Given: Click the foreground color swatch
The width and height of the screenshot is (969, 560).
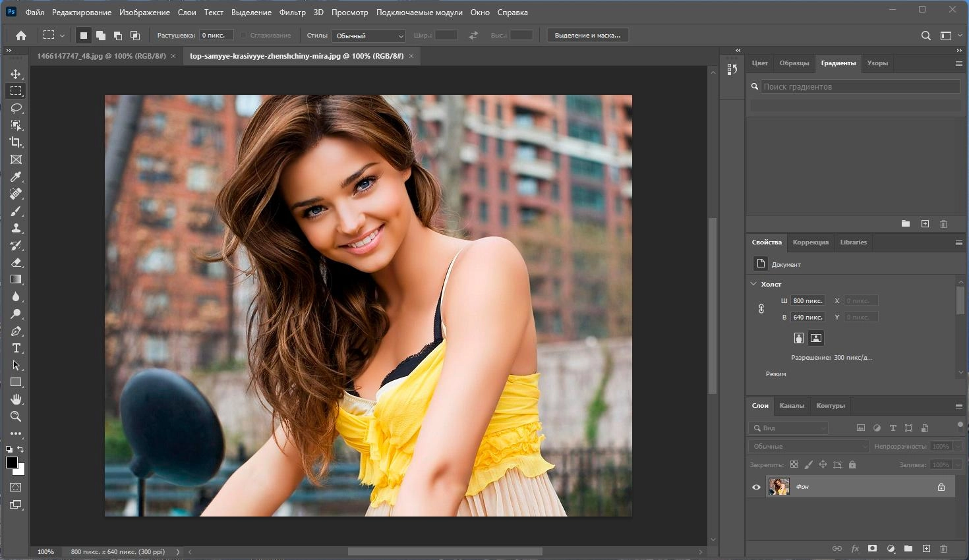Looking at the screenshot, I should click(12, 462).
